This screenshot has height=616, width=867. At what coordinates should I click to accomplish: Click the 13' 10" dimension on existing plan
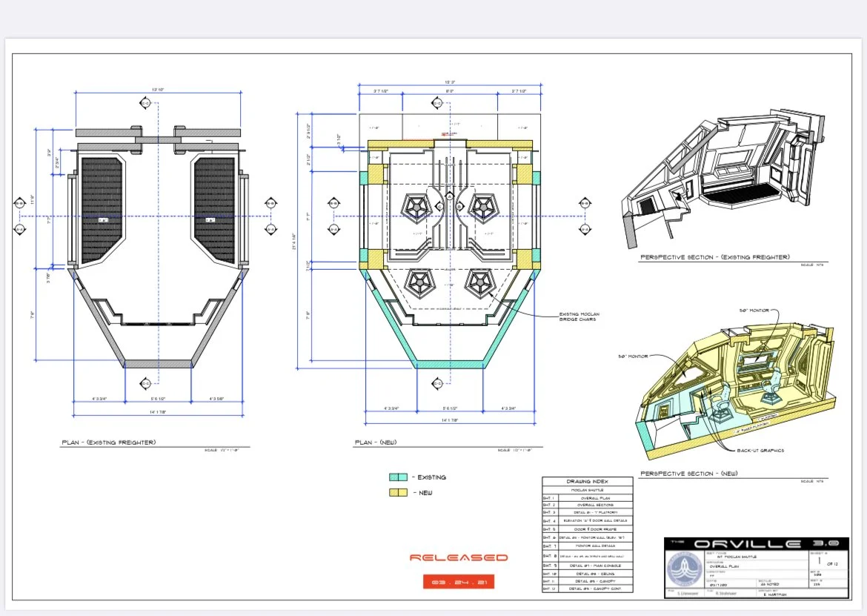click(158, 89)
